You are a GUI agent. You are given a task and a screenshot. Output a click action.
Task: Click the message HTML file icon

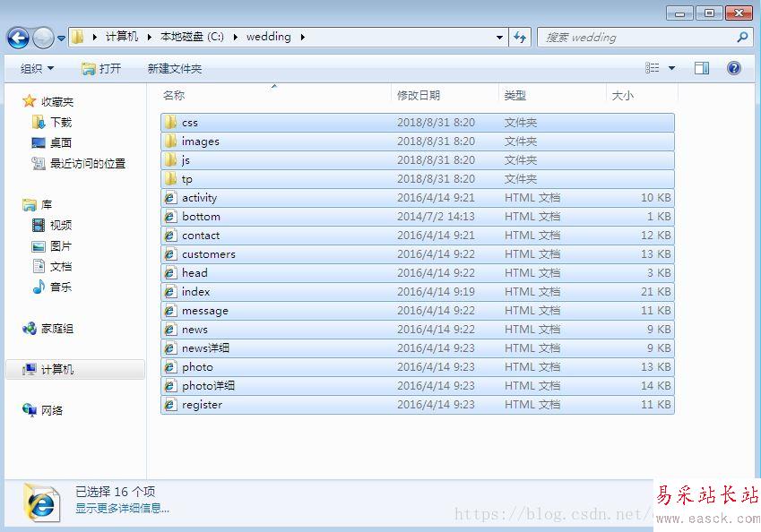click(170, 311)
